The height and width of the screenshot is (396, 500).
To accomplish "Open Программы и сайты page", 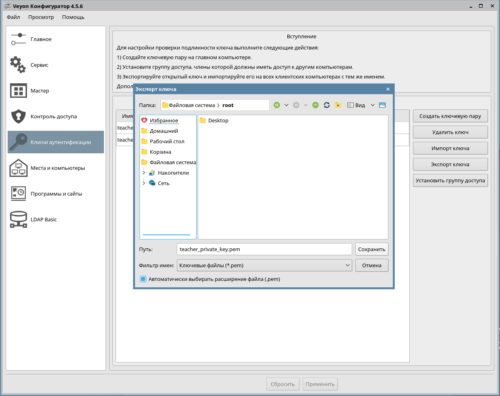I will (x=56, y=193).
